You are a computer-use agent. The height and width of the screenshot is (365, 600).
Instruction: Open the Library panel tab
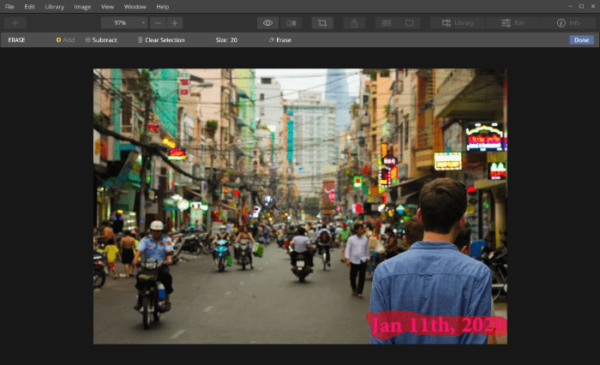point(458,23)
